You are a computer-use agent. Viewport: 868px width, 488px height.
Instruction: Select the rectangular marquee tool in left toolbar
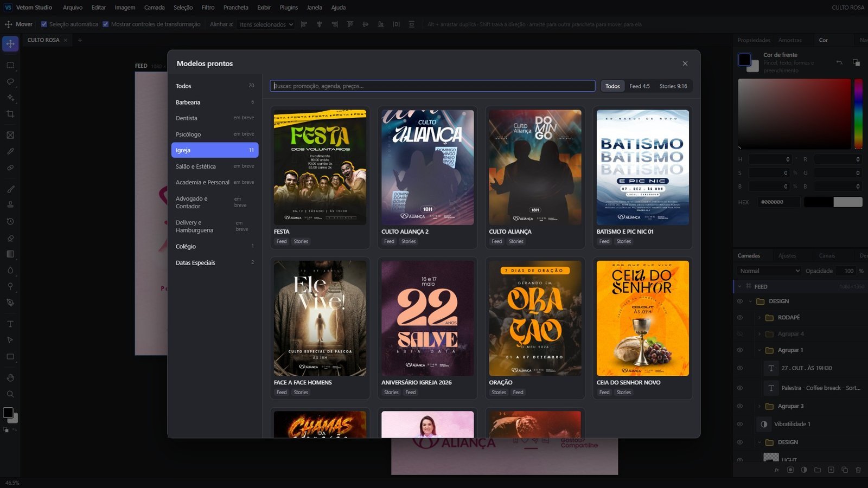coord(10,65)
